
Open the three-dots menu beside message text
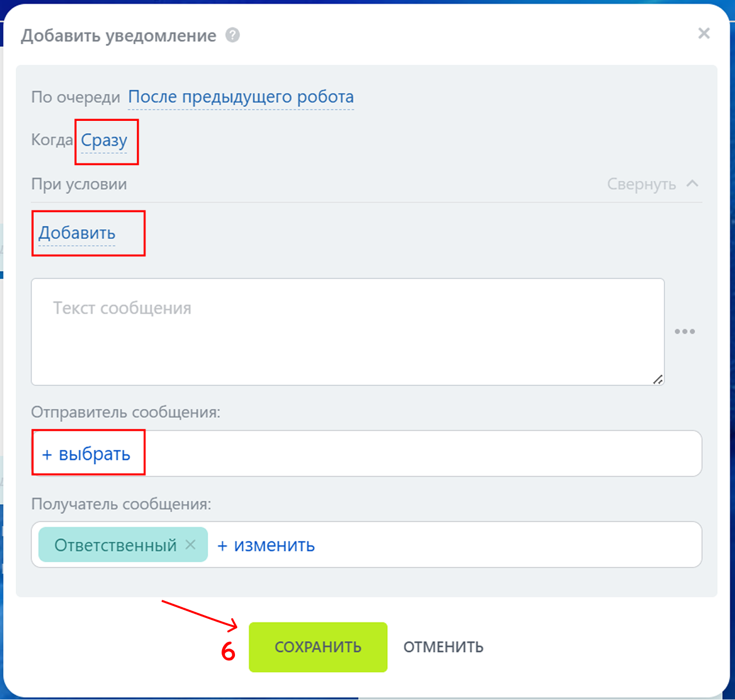685,332
